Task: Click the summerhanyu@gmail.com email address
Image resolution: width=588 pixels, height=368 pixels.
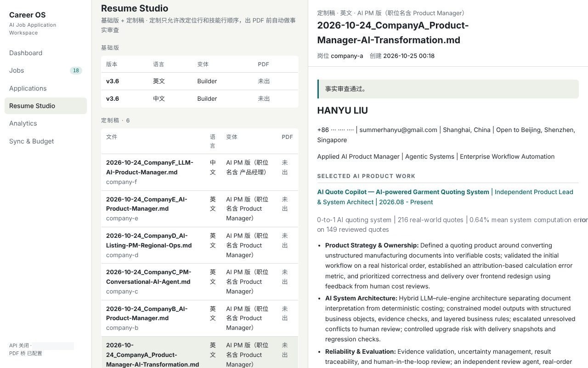Action: pos(398,130)
